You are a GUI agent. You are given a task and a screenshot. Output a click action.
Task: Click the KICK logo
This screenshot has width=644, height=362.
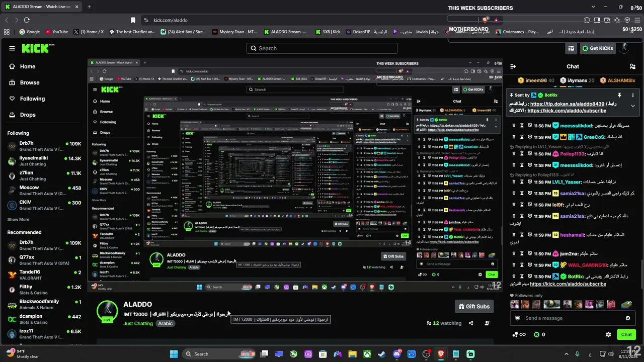point(38,48)
